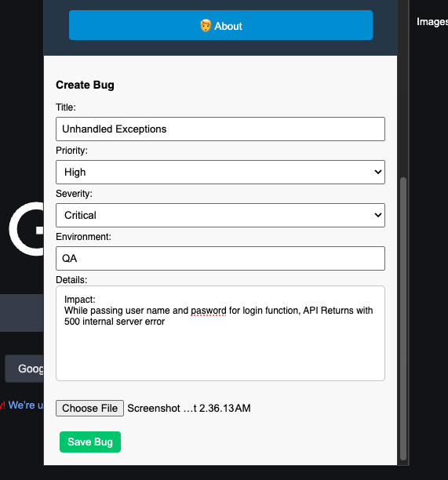Open the Images link at top right

[x=432, y=22]
